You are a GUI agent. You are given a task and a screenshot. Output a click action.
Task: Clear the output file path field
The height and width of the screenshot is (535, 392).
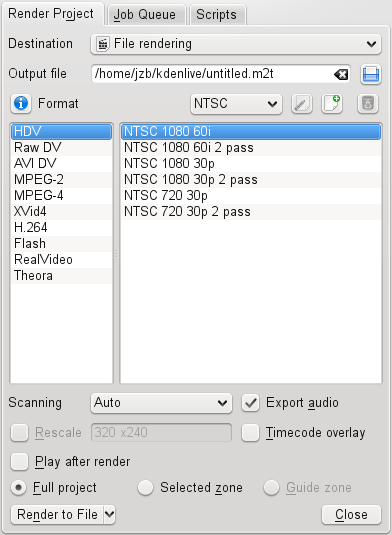pyautogui.click(x=341, y=74)
